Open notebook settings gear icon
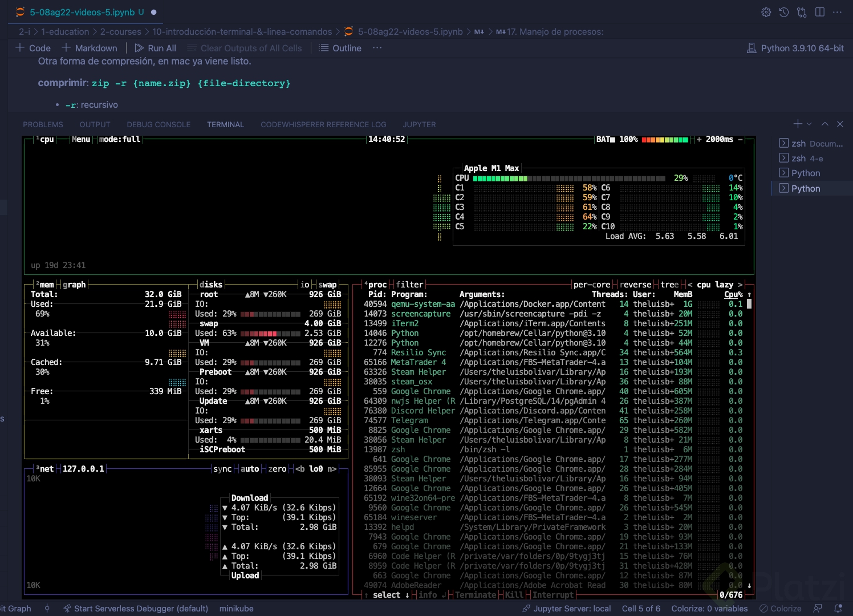Screen dimensions: 853x616 [x=766, y=12]
